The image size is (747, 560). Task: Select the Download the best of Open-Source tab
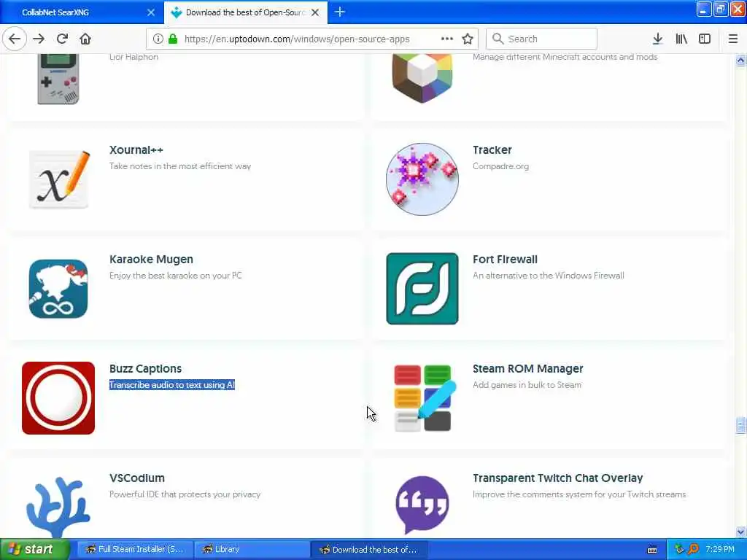click(x=245, y=12)
